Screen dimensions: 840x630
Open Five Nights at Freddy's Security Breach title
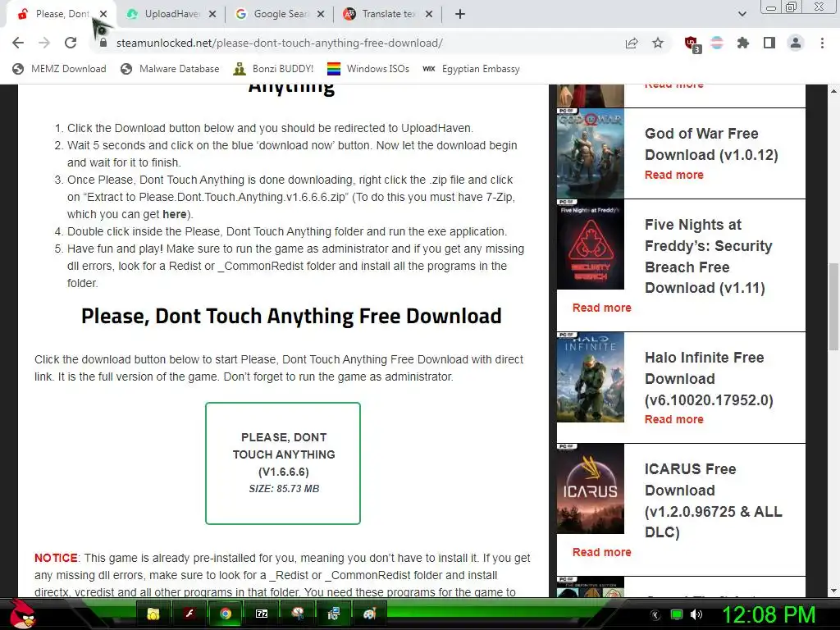[x=708, y=256]
